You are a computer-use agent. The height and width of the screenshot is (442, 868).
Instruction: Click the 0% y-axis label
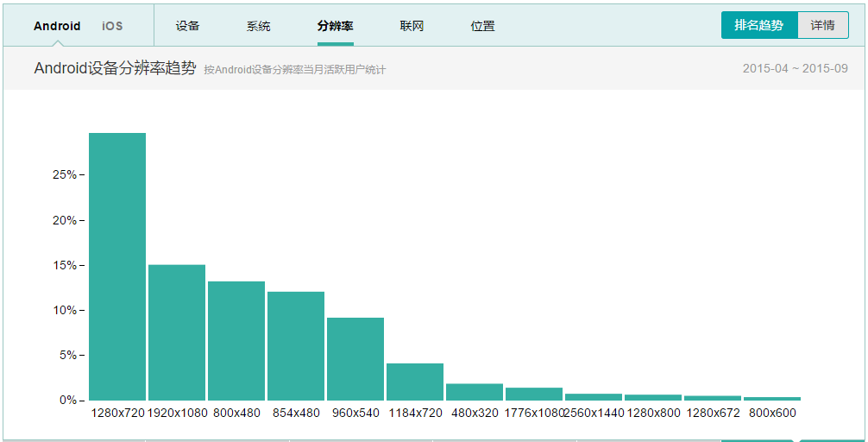click(x=67, y=400)
